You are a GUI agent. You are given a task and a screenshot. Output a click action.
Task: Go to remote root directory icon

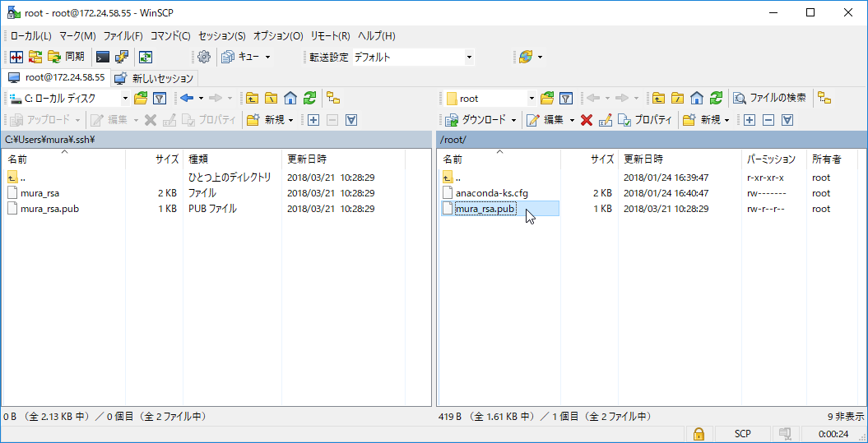pyautogui.click(x=678, y=99)
